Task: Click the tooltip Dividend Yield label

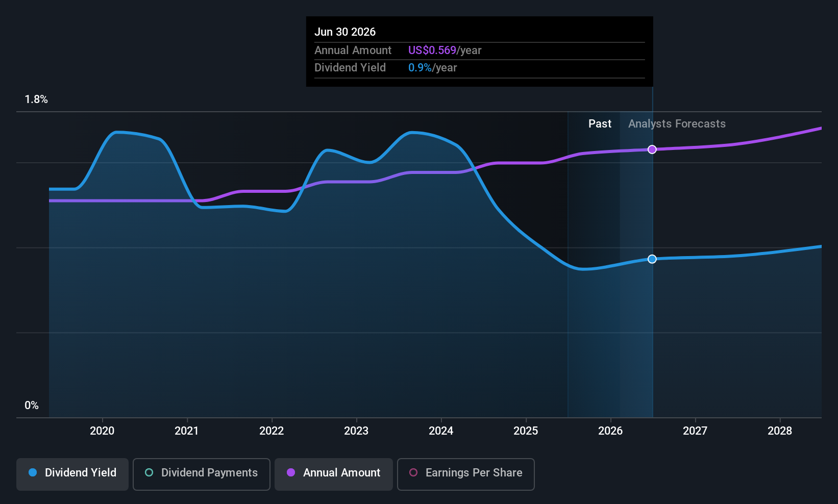Action: pyautogui.click(x=350, y=67)
